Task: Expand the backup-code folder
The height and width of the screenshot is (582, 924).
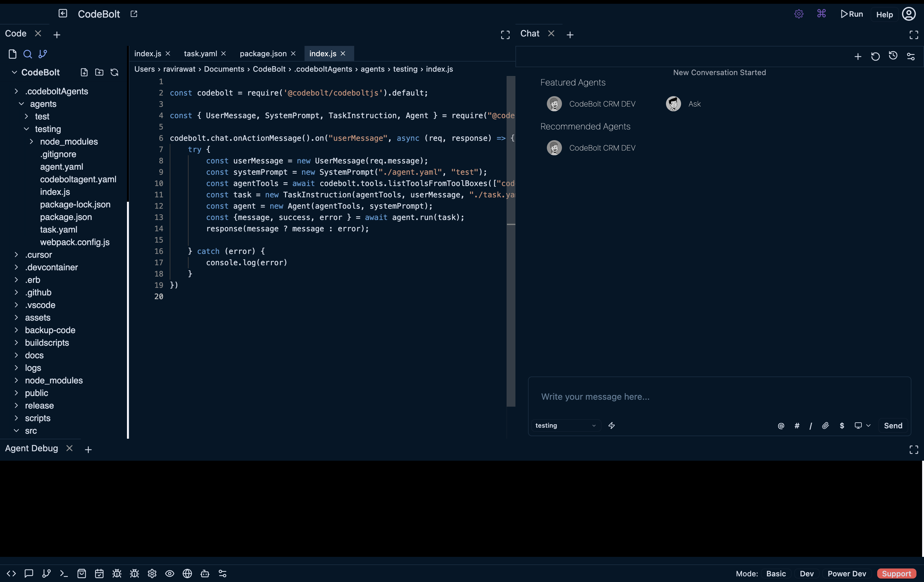Action: click(16, 330)
